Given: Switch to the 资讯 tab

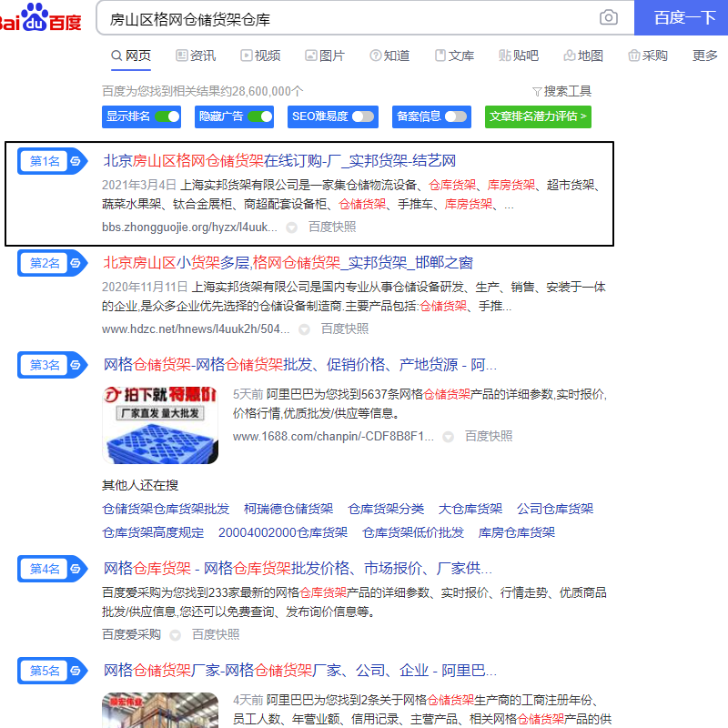Looking at the screenshot, I should [x=196, y=56].
